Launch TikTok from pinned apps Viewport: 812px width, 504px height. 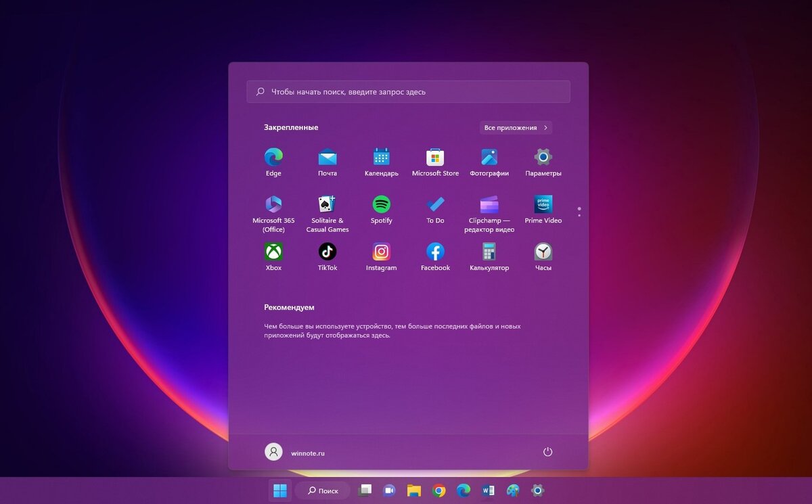pos(328,257)
